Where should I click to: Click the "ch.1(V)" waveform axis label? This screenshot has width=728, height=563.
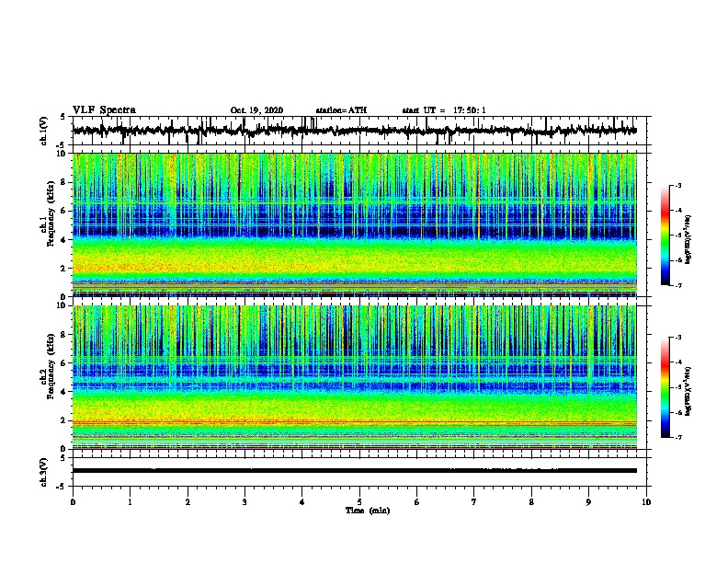[43, 131]
